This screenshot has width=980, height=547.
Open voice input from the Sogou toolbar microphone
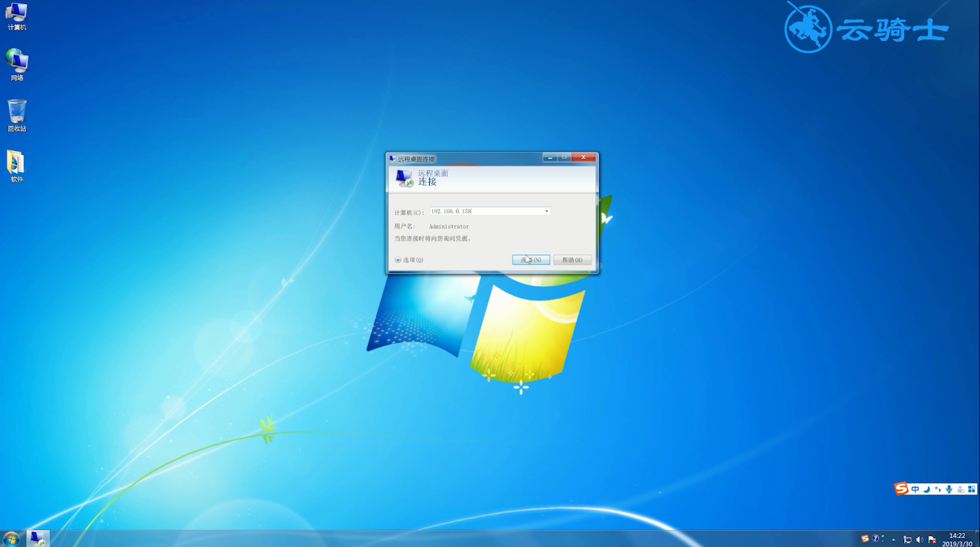(949, 489)
